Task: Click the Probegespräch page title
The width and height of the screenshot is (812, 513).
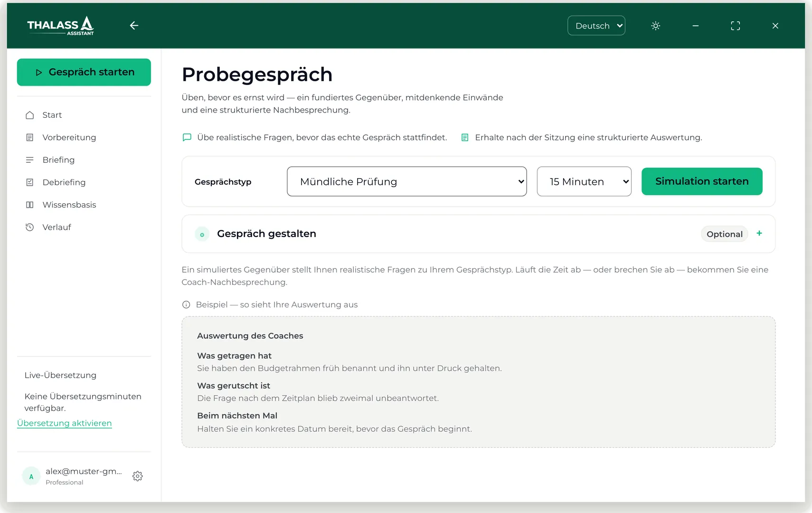Action: point(257,75)
